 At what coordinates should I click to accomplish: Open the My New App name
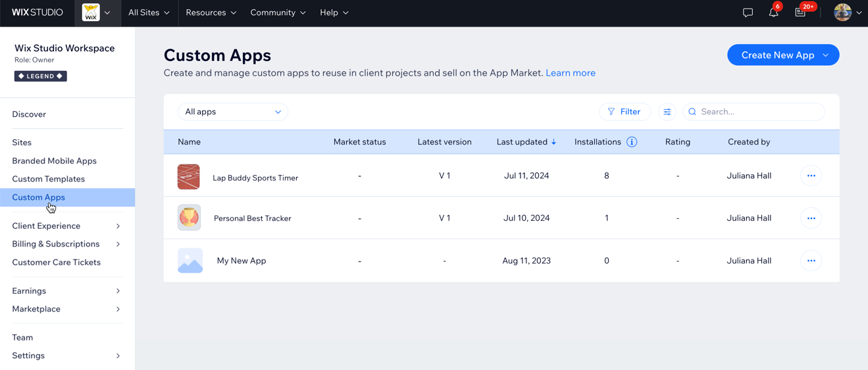pyautogui.click(x=242, y=261)
